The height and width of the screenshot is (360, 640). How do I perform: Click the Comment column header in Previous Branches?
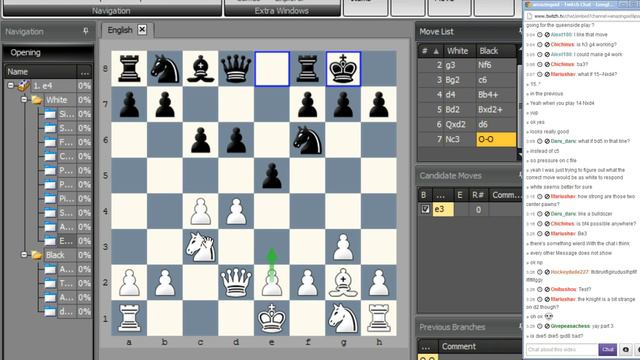click(480, 347)
